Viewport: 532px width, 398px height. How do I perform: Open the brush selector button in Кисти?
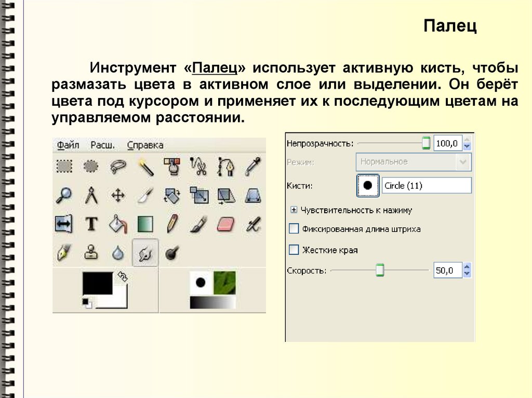(368, 185)
